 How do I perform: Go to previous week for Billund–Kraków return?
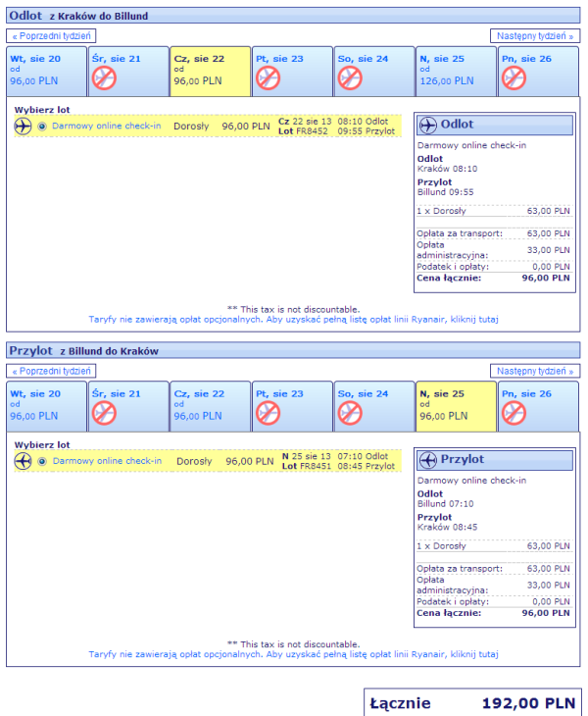click(51, 372)
